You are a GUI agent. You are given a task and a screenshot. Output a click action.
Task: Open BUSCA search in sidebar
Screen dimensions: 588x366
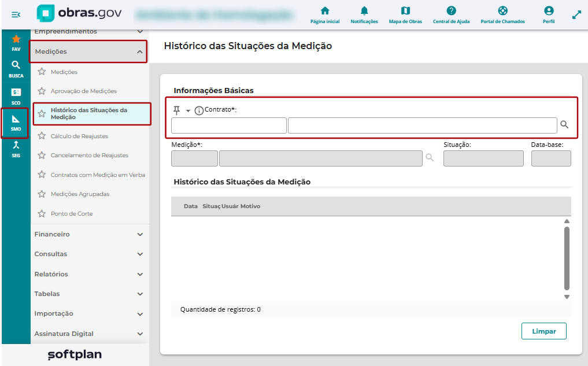click(16, 69)
